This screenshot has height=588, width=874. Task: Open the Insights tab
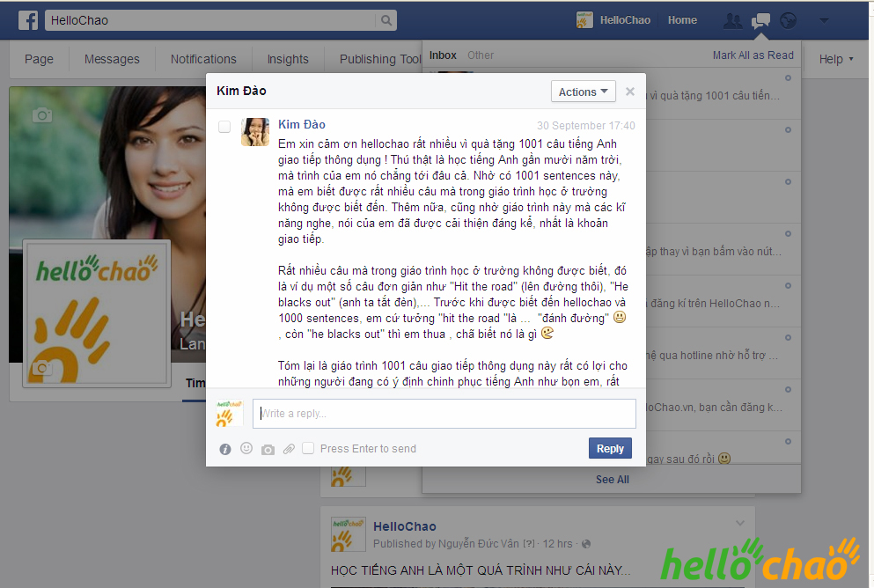[288, 59]
